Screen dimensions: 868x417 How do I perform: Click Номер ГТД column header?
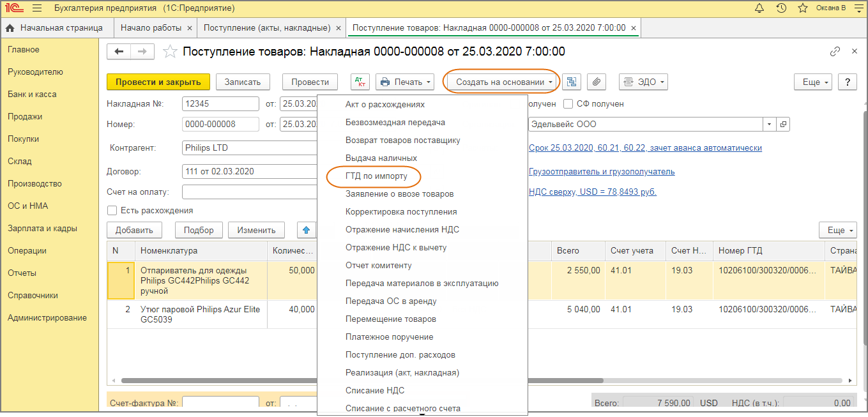(768, 251)
